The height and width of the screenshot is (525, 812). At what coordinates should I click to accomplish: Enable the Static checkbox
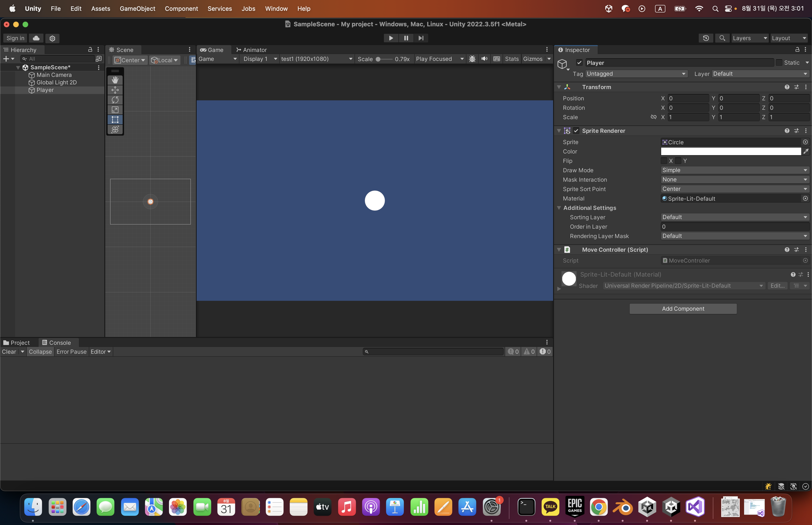pos(779,62)
